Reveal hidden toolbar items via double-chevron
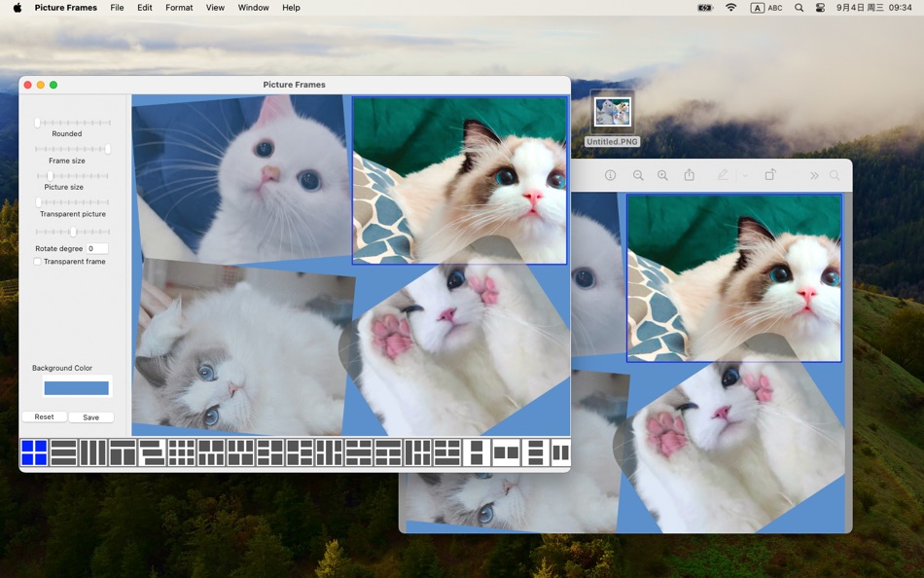The image size is (924, 578). point(814,175)
